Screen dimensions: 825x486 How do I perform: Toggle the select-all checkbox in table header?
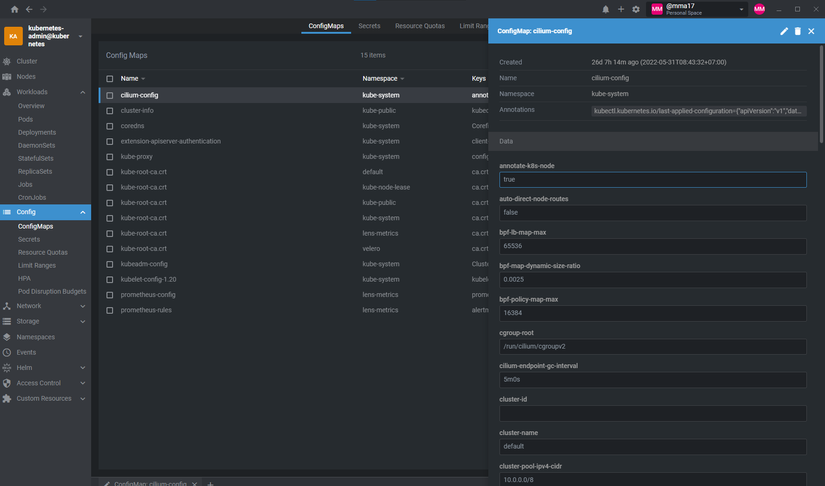tap(110, 78)
